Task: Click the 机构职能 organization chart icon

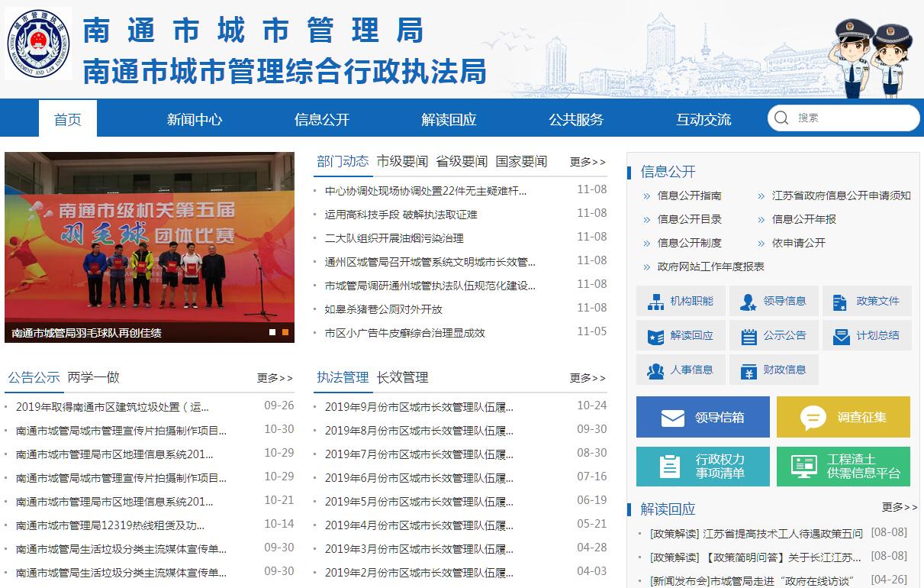Action: [x=655, y=302]
